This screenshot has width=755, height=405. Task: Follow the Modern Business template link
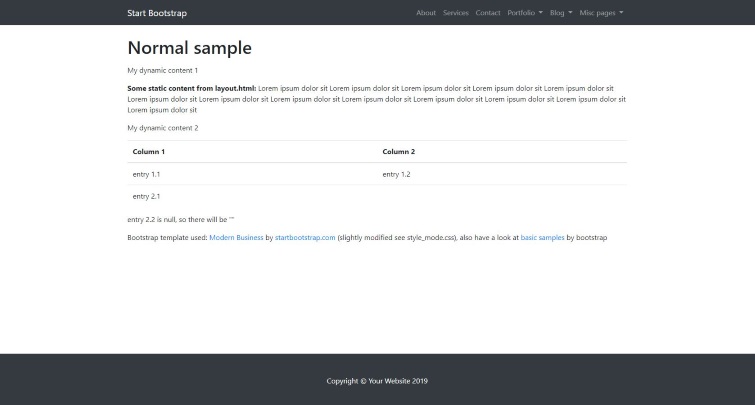coord(236,238)
